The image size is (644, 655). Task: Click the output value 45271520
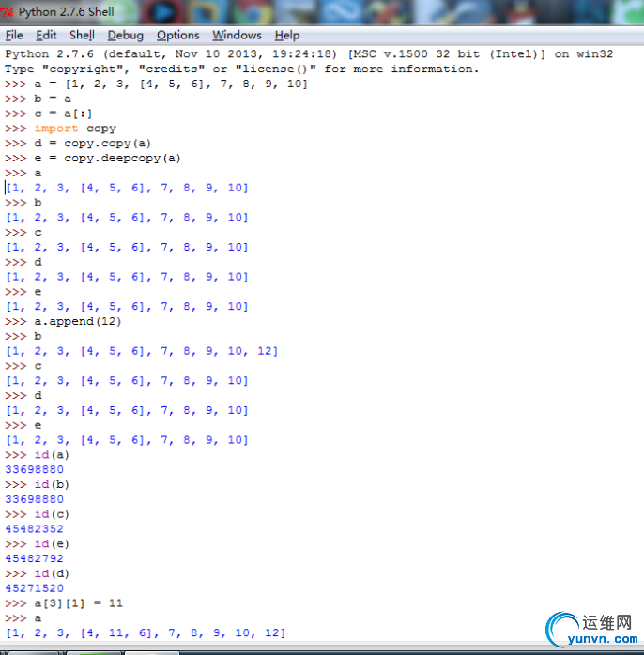click(35, 588)
